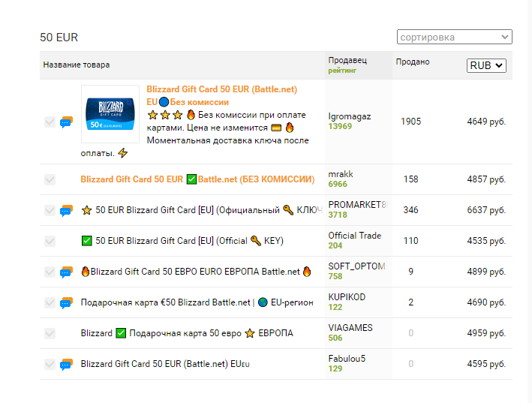Open chat icon in Fabulou5 row

[x=66, y=364]
